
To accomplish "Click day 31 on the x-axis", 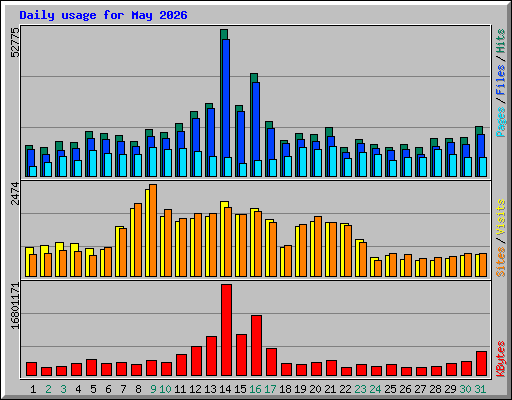I will tap(480, 389).
